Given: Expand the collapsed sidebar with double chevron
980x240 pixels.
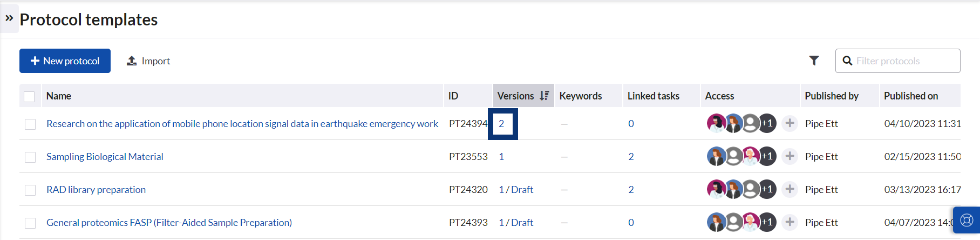Looking at the screenshot, I should (9, 18).
